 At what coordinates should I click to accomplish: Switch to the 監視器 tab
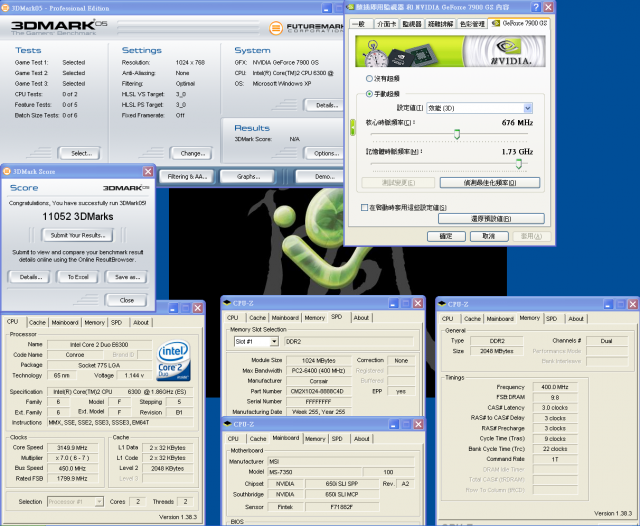pos(412,24)
